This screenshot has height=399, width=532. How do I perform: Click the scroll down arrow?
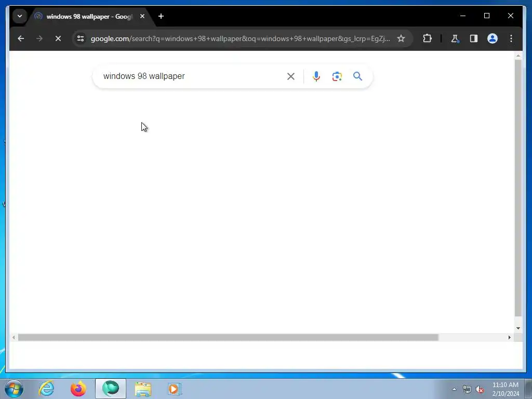click(x=518, y=328)
